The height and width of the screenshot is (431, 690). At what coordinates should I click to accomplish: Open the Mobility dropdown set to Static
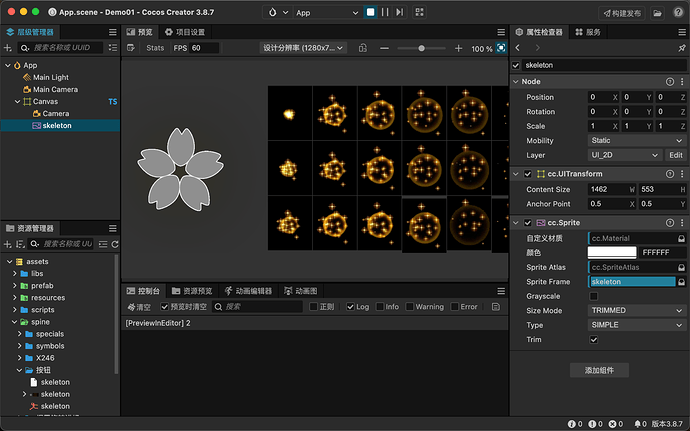[636, 141]
